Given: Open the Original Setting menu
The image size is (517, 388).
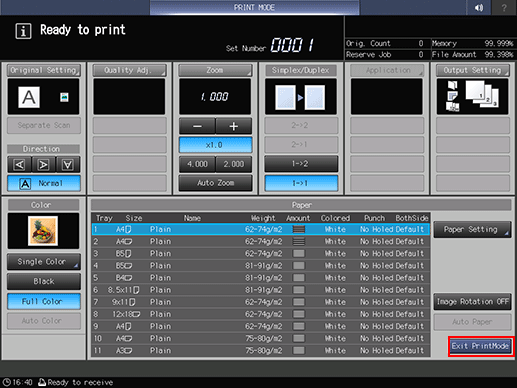Looking at the screenshot, I should 44,70.
